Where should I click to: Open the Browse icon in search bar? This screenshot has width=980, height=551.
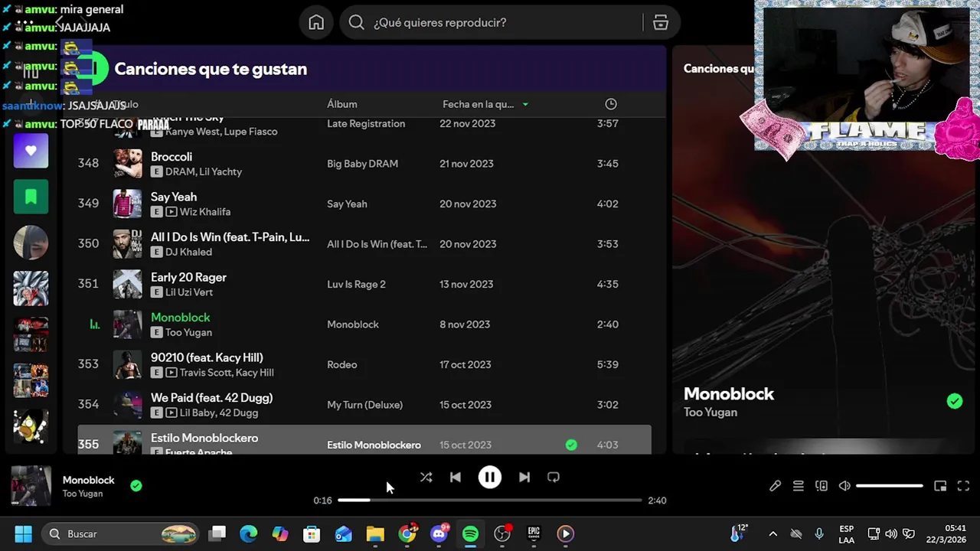tap(661, 23)
